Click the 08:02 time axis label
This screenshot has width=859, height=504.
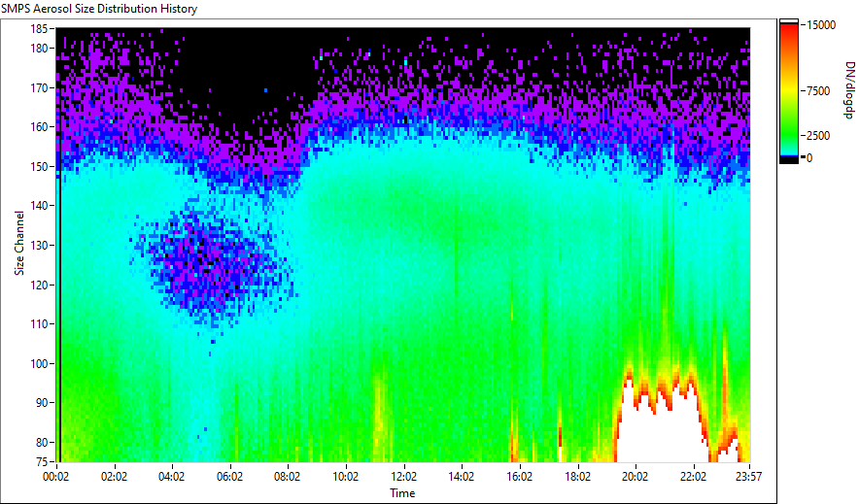pos(287,477)
